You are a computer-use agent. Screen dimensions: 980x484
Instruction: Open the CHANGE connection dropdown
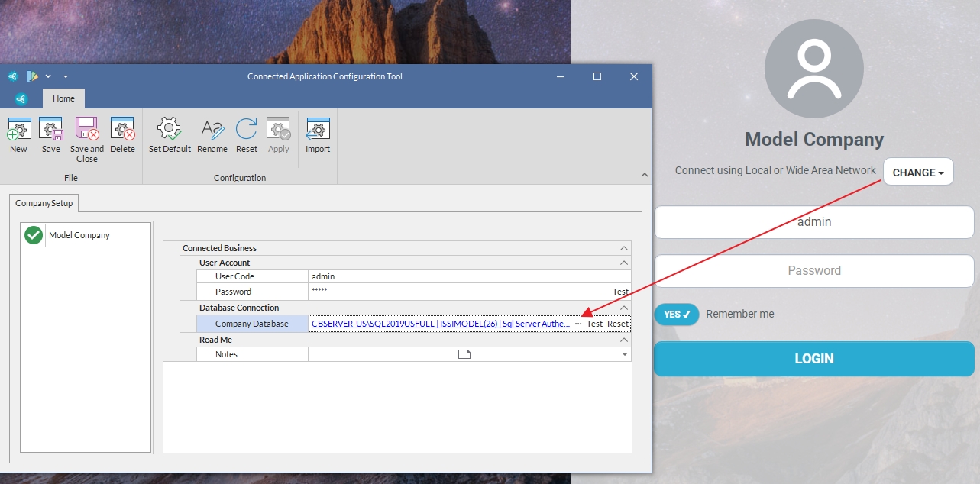[x=918, y=173]
